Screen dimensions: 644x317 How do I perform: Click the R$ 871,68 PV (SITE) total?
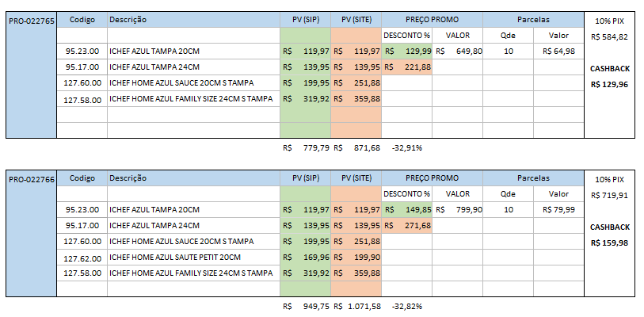click(356, 147)
